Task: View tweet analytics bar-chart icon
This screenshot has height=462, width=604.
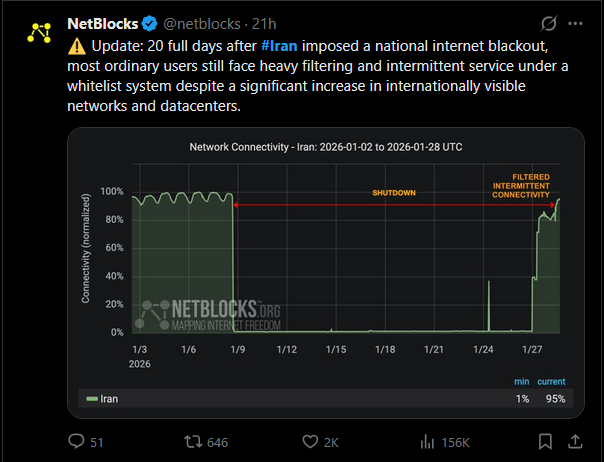Action: (x=427, y=441)
